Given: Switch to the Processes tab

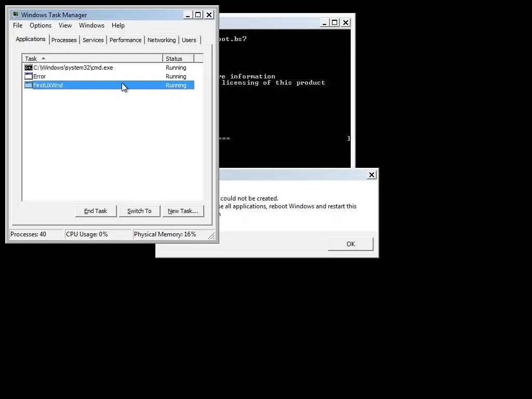Looking at the screenshot, I should pos(64,40).
